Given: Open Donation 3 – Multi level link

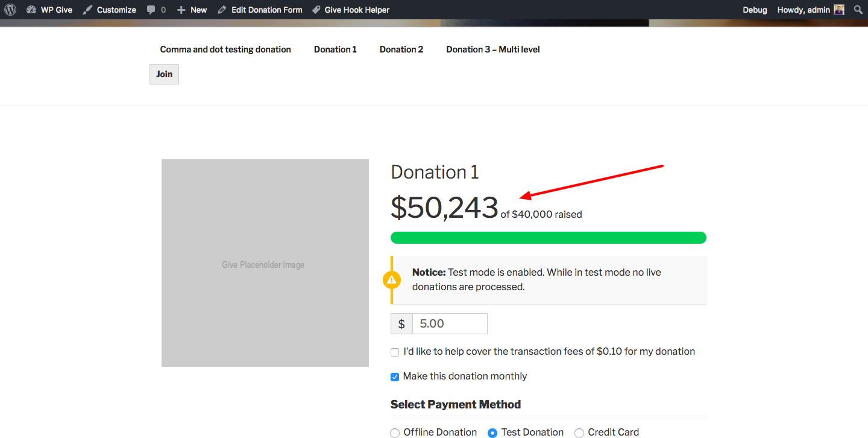Looking at the screenshot, I should point(493,49).
